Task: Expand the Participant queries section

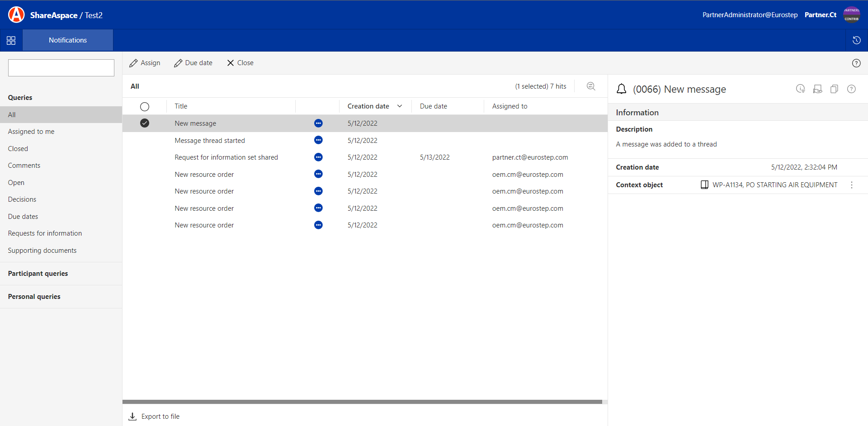Action: pos(38,274)
